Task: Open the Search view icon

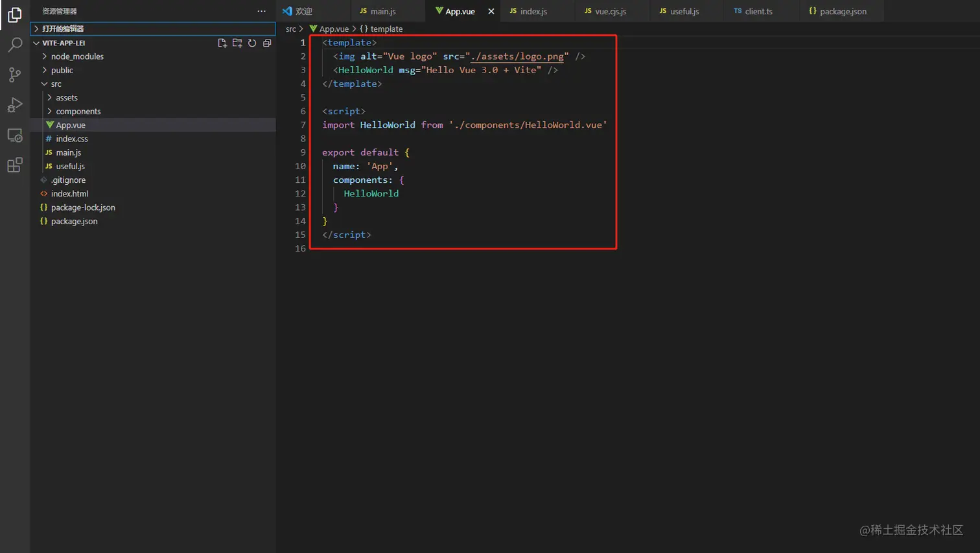Action: tap(14, 45)
